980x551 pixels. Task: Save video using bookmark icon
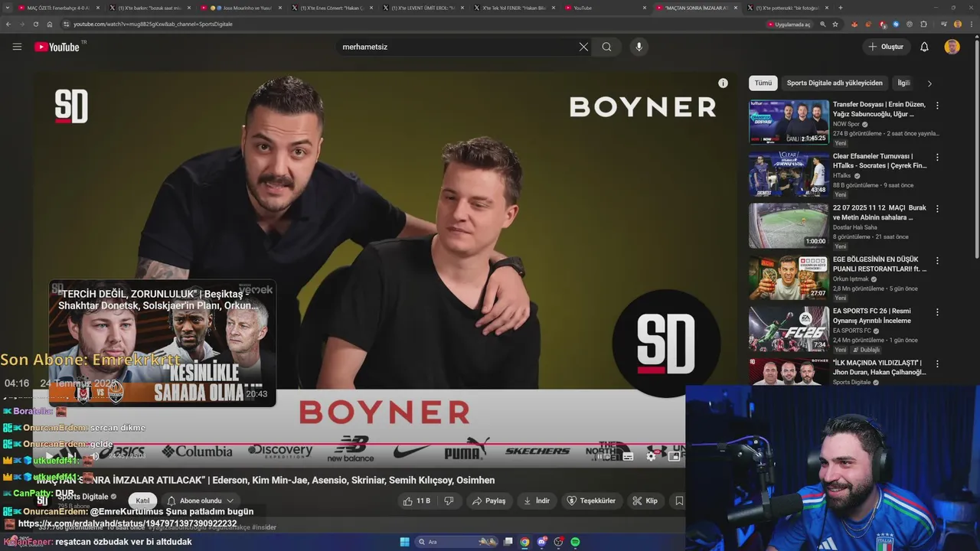coord(678,500)
